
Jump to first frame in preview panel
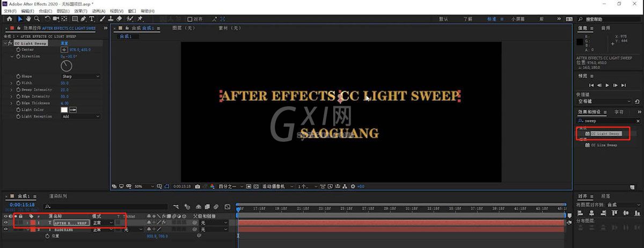592,85
